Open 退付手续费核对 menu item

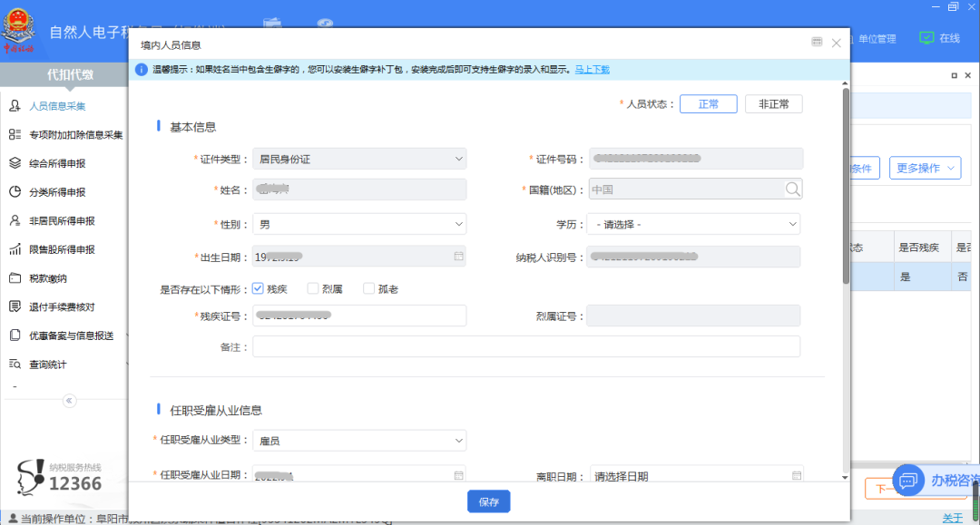pos(62,307)
